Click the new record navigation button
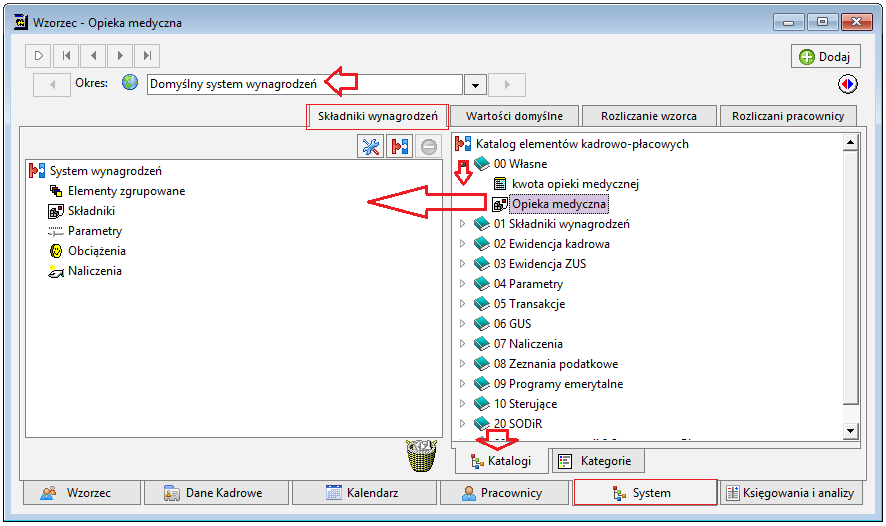The width and height of the screenshot is (886, 526). (x=38, y=56)
